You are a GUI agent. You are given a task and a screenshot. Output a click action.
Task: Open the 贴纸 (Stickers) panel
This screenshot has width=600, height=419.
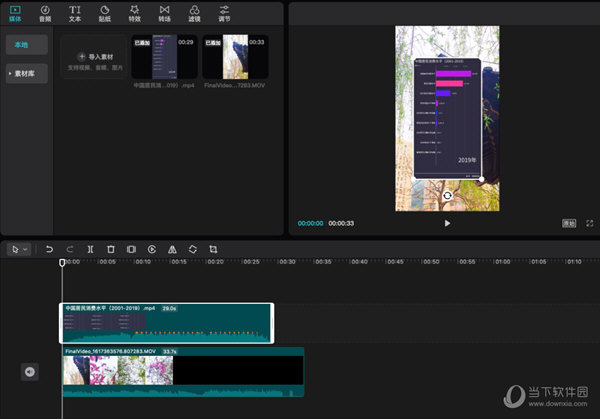coord(105,13)
